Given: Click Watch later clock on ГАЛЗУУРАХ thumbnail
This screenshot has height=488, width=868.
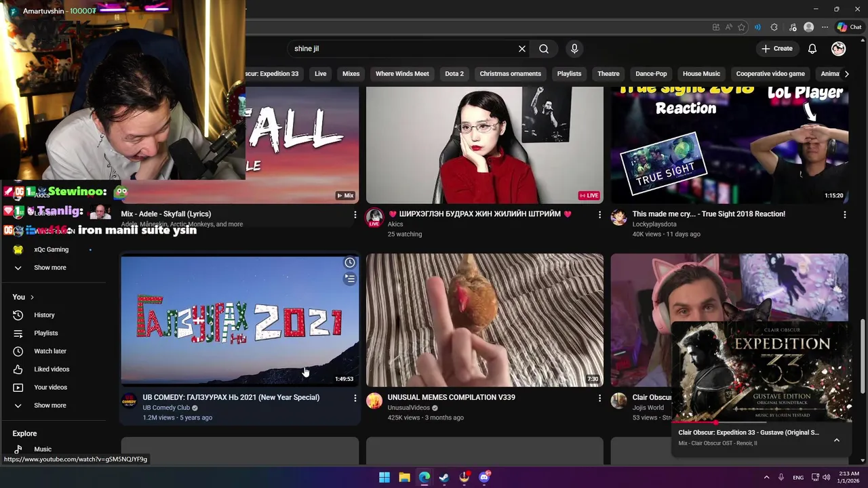Looking at the screenshot, I should (x=350, y=263).
